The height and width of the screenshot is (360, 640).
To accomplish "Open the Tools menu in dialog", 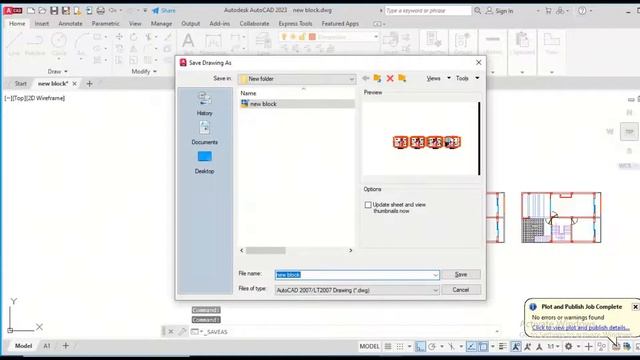I will [x=467, y=78].
